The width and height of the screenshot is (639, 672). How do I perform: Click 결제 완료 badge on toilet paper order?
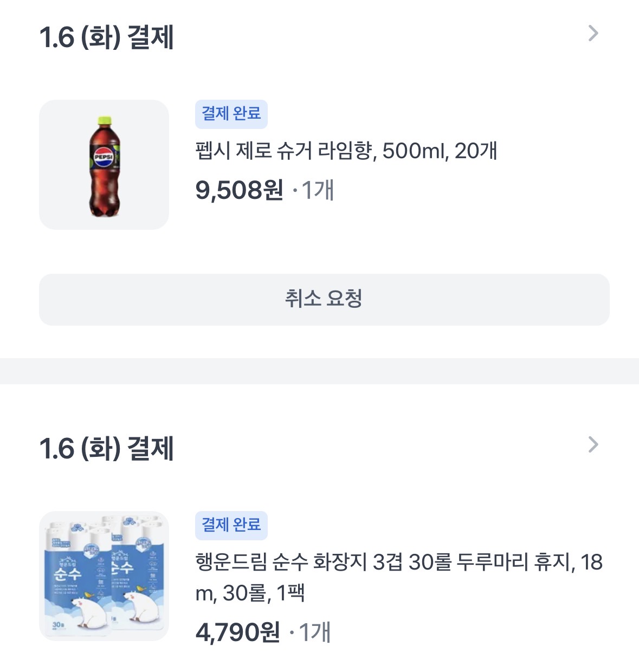[231, 525]
